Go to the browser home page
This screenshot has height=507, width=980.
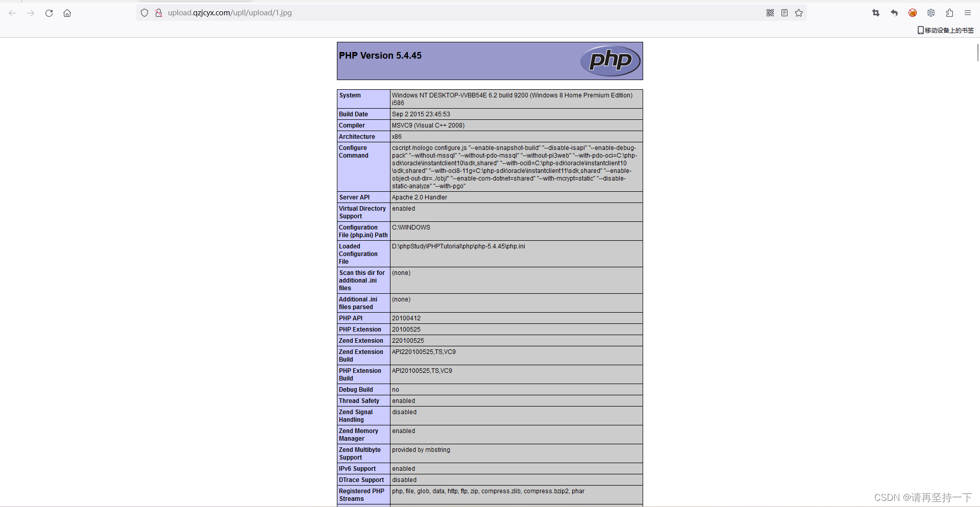click(x=67, y=13)
